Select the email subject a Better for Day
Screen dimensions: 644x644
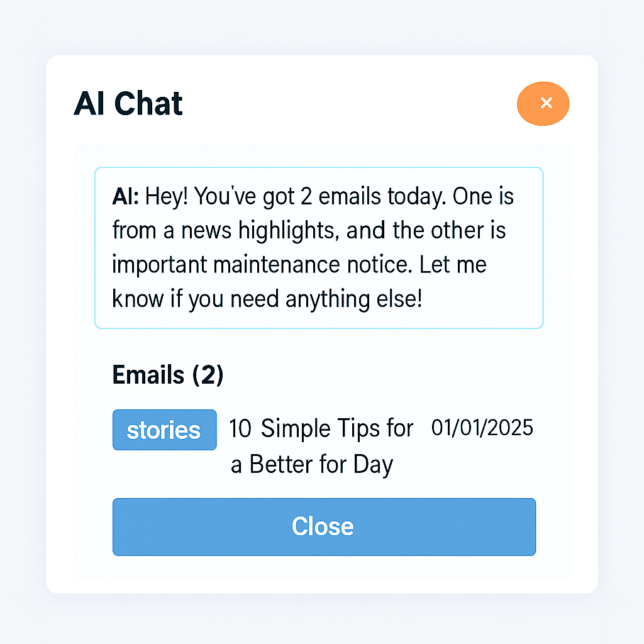[312, 464]
